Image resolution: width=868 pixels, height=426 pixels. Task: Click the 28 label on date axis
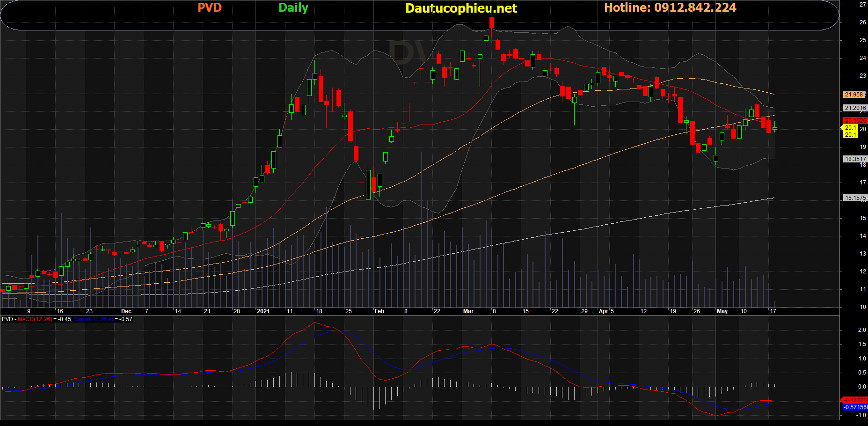click(237, 311)
